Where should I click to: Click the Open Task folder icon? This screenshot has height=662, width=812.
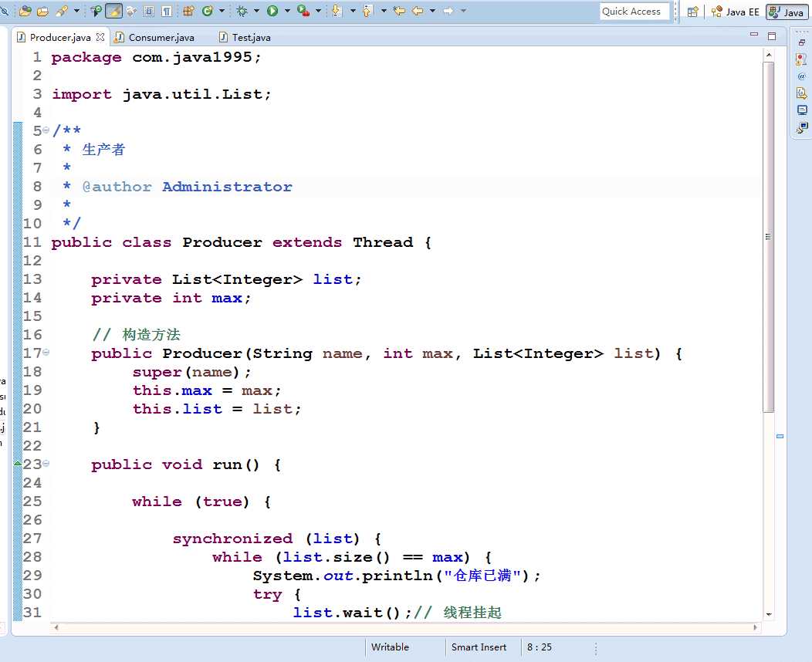(43, 10)
